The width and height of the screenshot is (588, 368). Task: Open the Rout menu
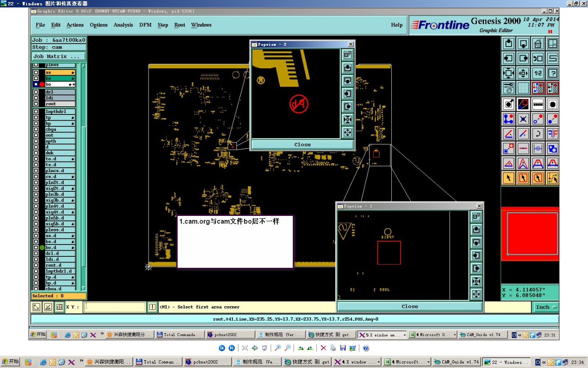(x=180, y=25)
